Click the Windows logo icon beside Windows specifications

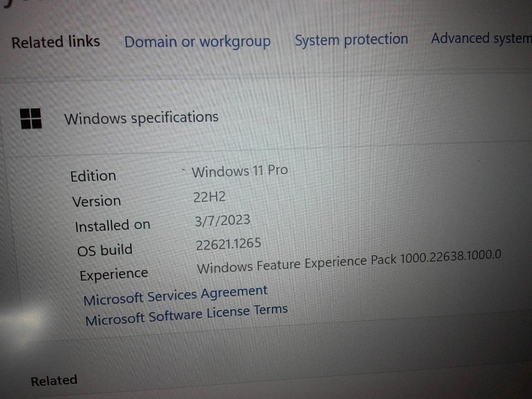tap(31, 118)
